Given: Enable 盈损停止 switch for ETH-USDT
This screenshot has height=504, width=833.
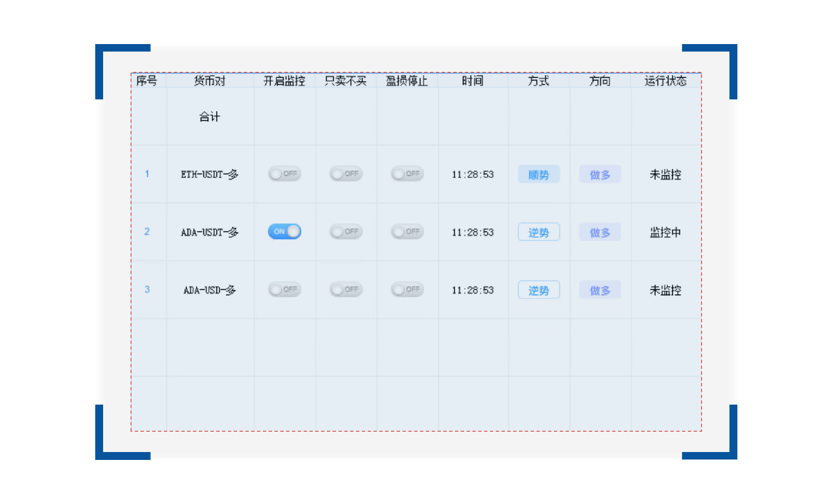Looking at the screenshot, I should point(407,174).
